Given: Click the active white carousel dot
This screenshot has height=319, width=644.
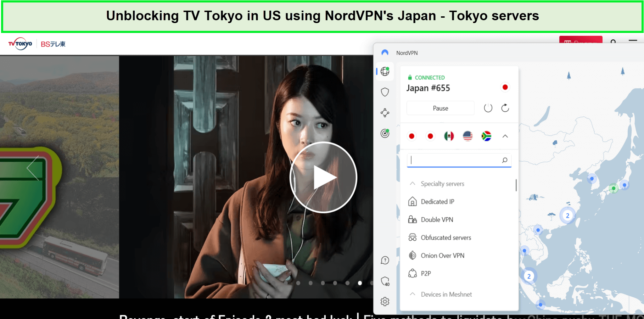Looking at the screenshot, I should (360, 283).
